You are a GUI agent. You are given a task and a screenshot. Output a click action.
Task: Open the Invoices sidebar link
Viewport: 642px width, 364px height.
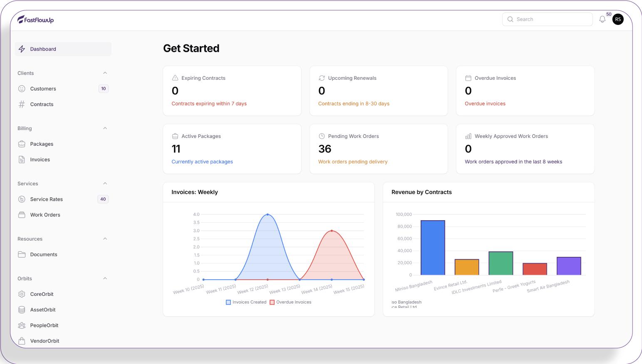point(40,160)
